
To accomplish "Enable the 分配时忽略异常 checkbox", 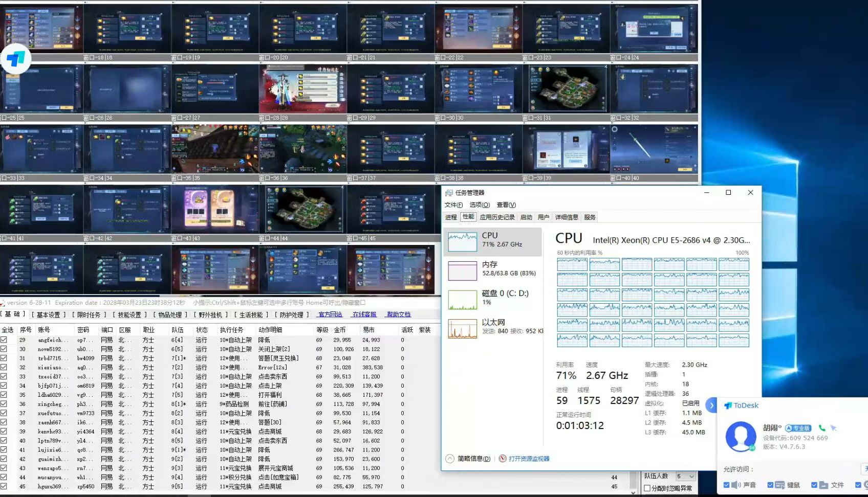I will (x=647, y=488).
